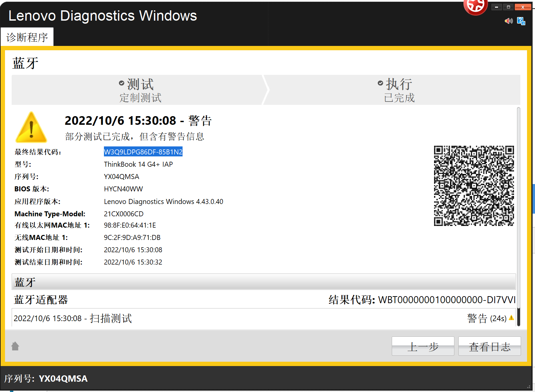Click the wireless MAC address 9C:2F:9D:A9:71:DB
Viewport: 535px width, 392px height.
[x=132, y=237]
